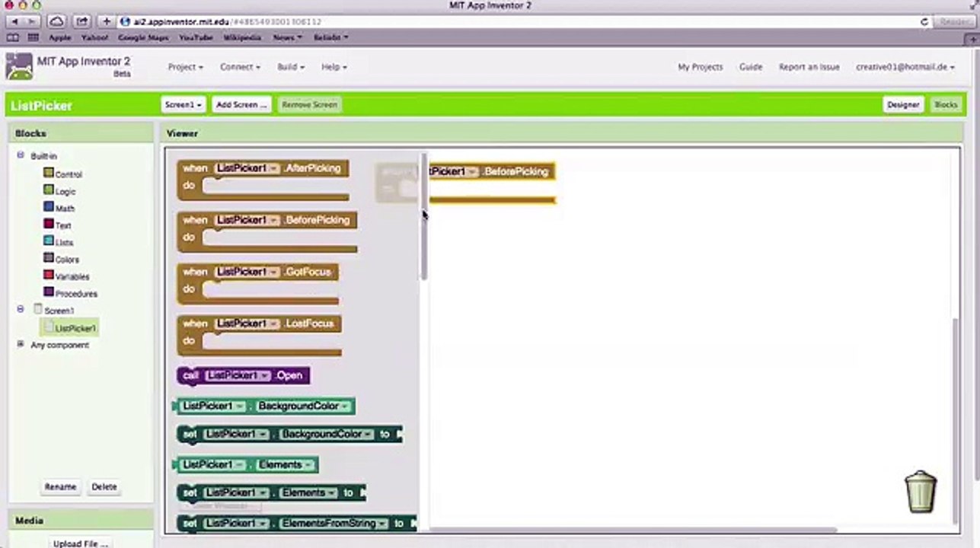Click the ListPicker1 component icon in the tree
This screenshot has height=548, width=980.
(x=49, y=327)
